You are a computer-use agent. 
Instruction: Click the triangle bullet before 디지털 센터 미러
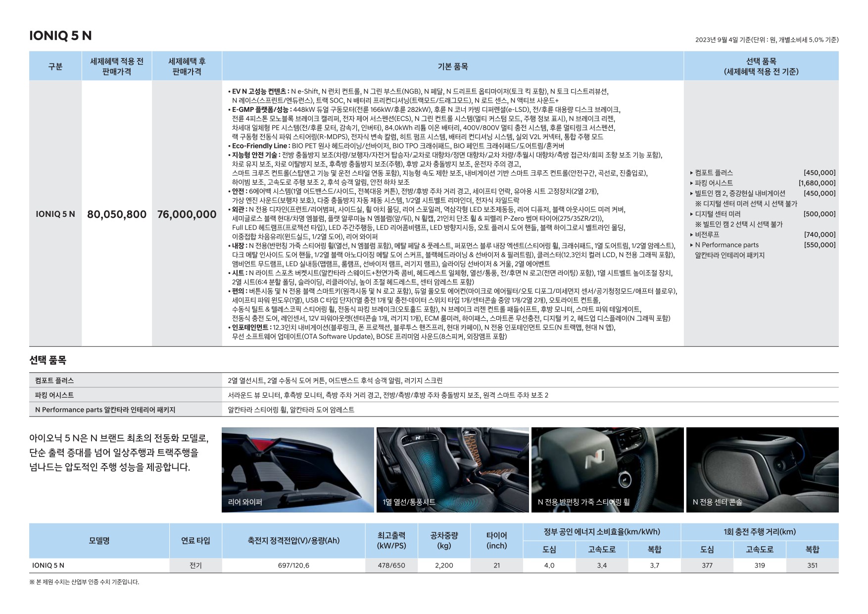coord(691,214)
